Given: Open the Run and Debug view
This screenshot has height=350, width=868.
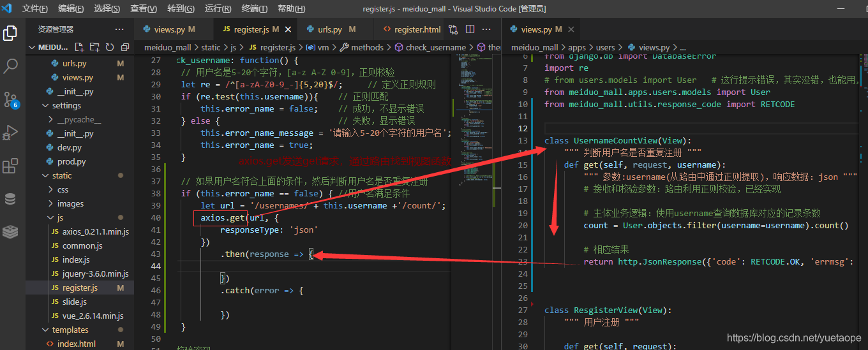Looking at the screenshot, I should coord(10,133).
